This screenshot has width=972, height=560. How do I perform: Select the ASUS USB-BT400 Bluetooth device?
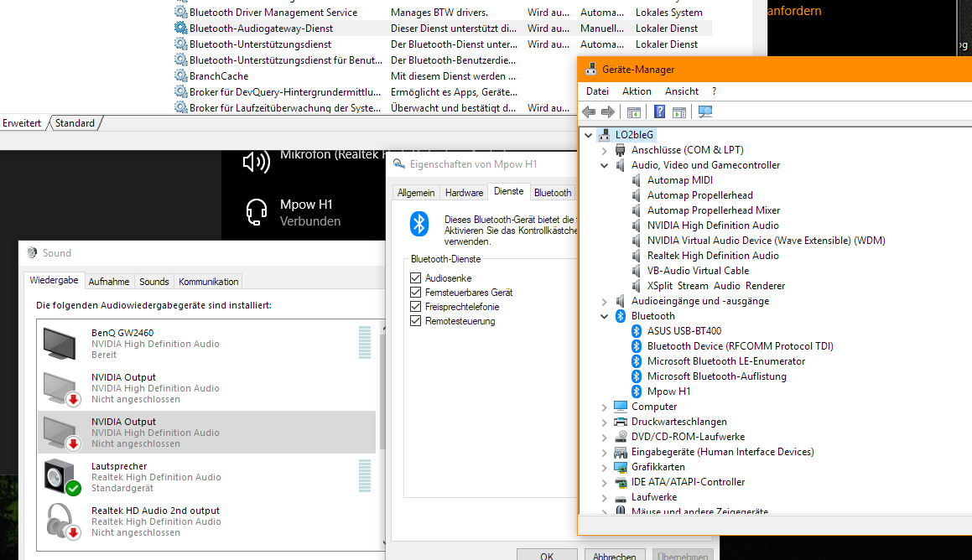tap(684, 331)
